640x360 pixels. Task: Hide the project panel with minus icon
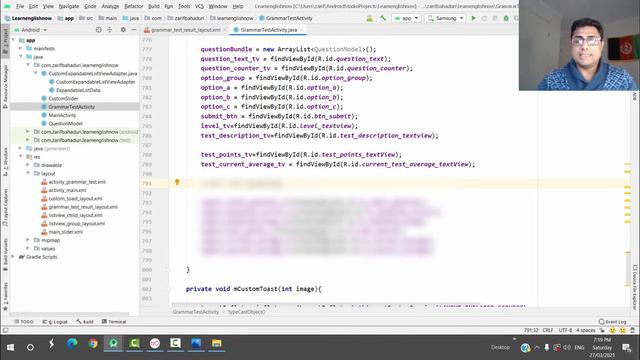point(133,30)
